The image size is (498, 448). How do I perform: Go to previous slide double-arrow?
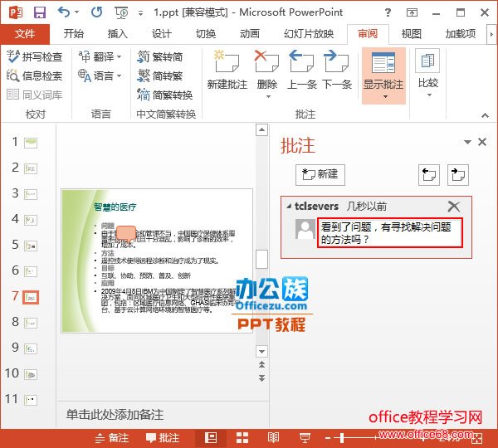click(x=261, y=364)
